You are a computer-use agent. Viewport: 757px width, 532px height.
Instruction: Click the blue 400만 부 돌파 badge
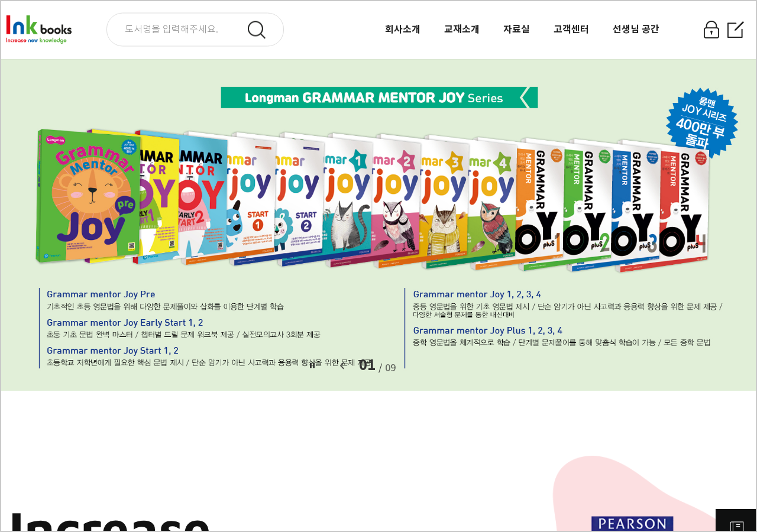pos(702,122)
